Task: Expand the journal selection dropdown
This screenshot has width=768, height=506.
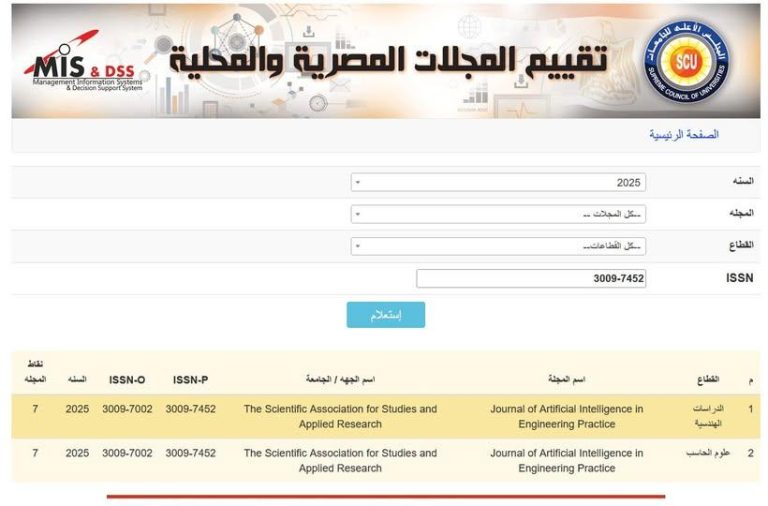Action: coord(498,214)
